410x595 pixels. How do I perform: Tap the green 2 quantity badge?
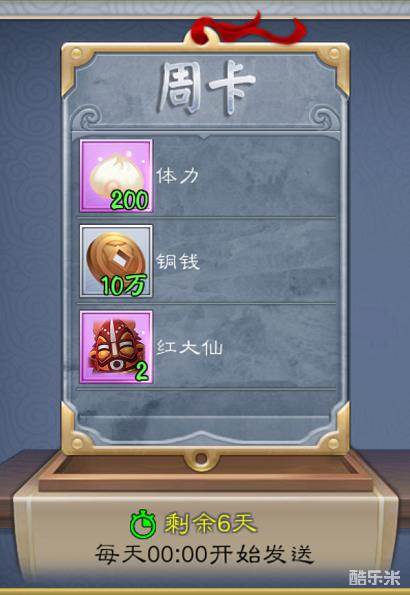[142, 371]
